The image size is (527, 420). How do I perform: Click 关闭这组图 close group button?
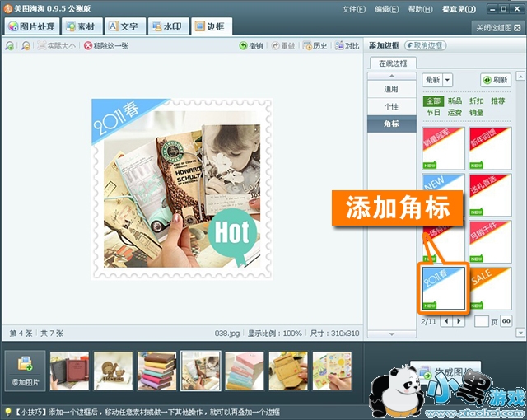(x=498, y=28)
